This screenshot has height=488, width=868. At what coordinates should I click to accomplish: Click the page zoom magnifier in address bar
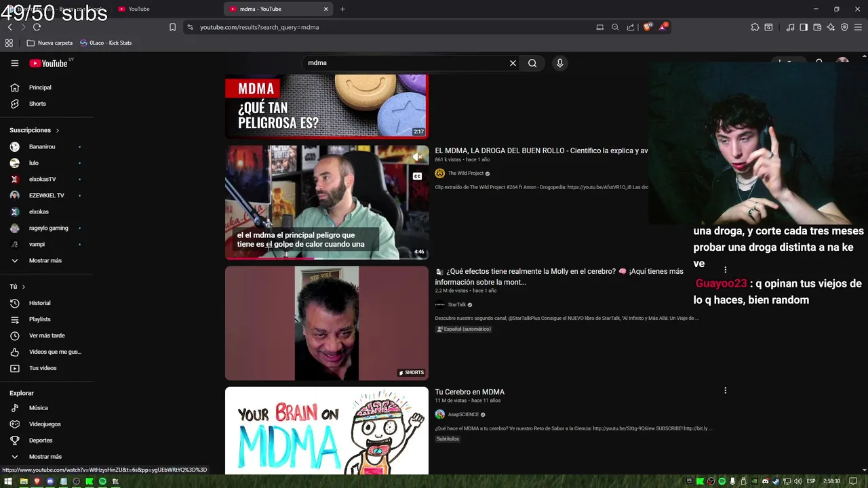pos(615,27)
